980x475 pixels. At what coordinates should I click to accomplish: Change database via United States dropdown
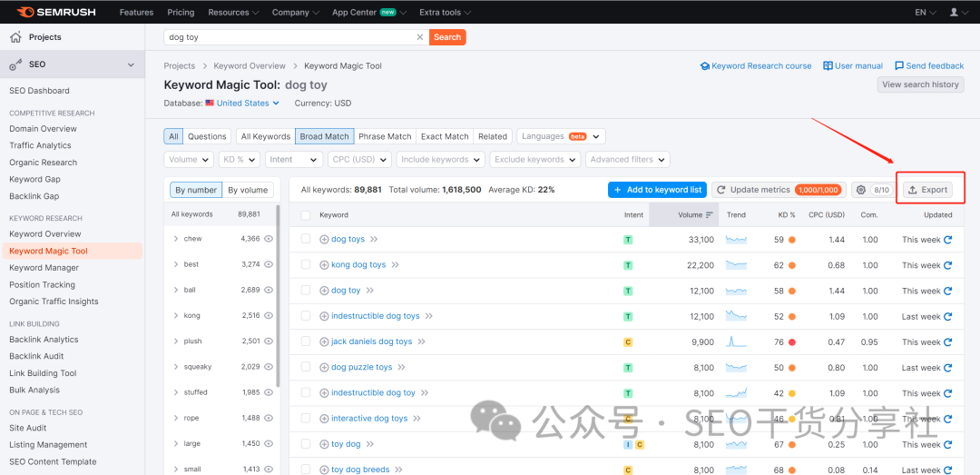coord(248,104)
